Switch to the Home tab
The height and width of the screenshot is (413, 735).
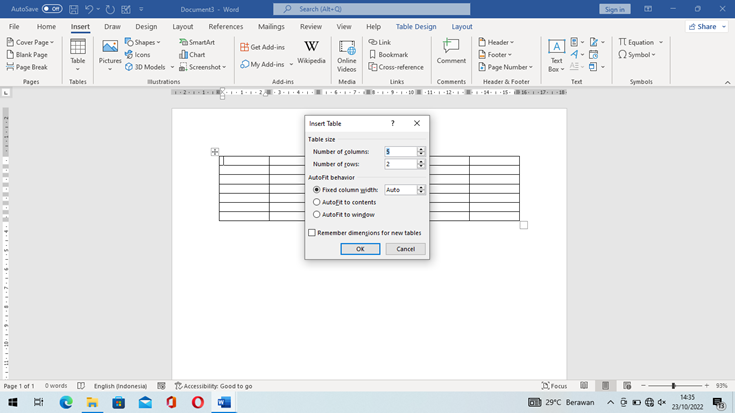(46, 27)
